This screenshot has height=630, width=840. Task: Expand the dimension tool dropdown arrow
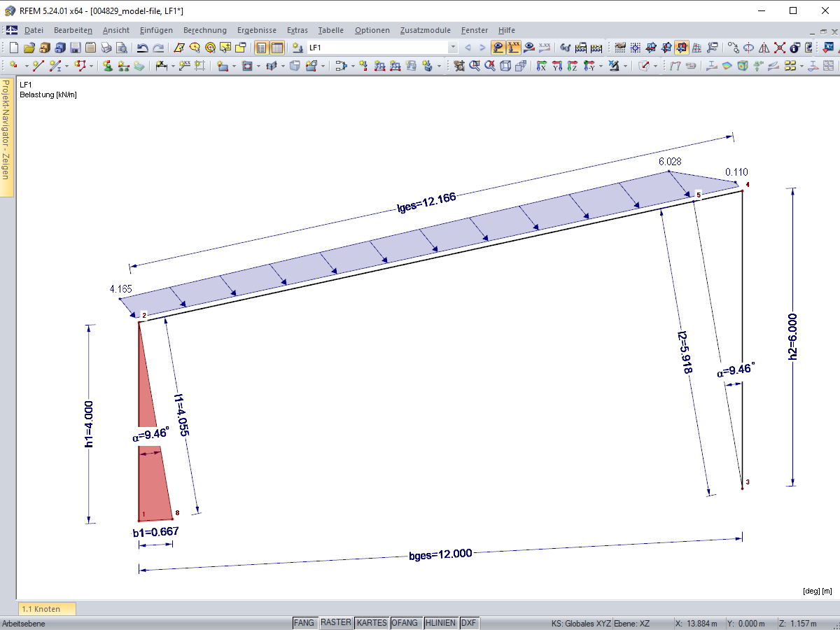[x=172, y=66]
